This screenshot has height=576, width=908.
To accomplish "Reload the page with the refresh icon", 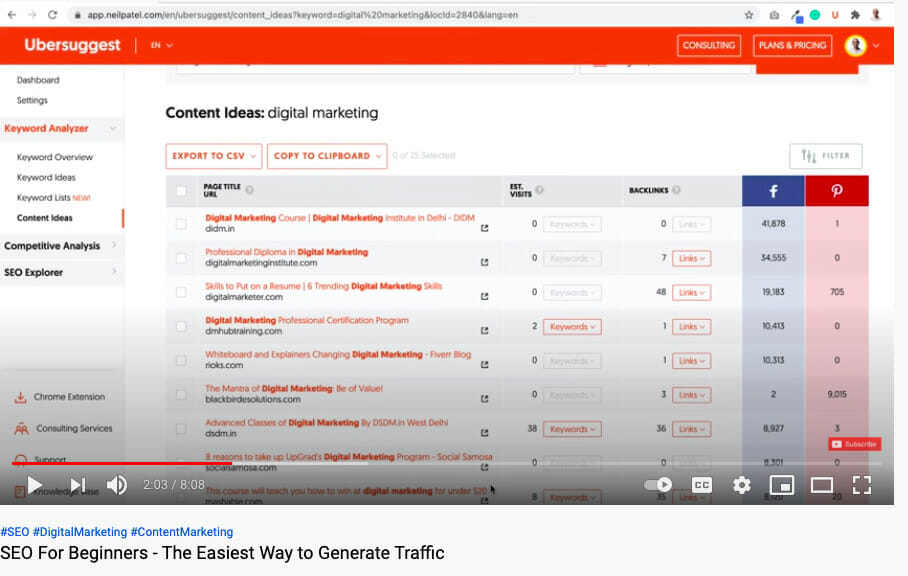I will (x=53, y=15).
